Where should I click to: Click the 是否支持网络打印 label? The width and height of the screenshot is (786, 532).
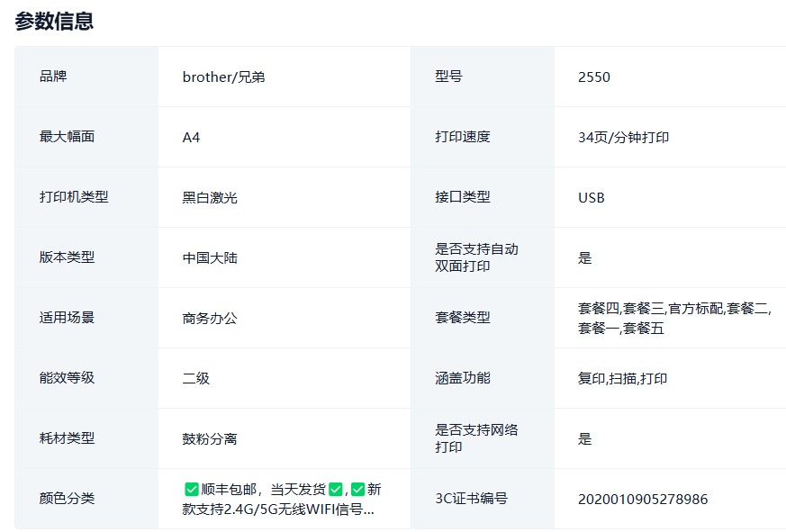pos(476,438)
